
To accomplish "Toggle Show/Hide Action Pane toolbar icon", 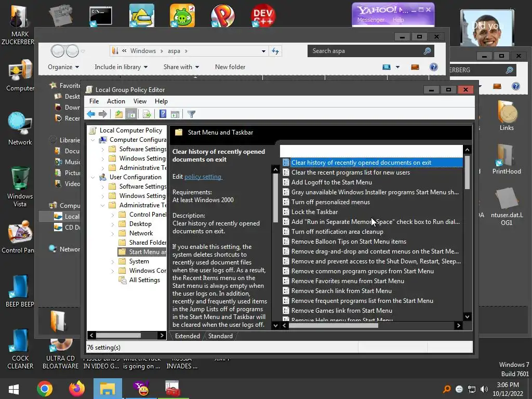I will point(175,114).
